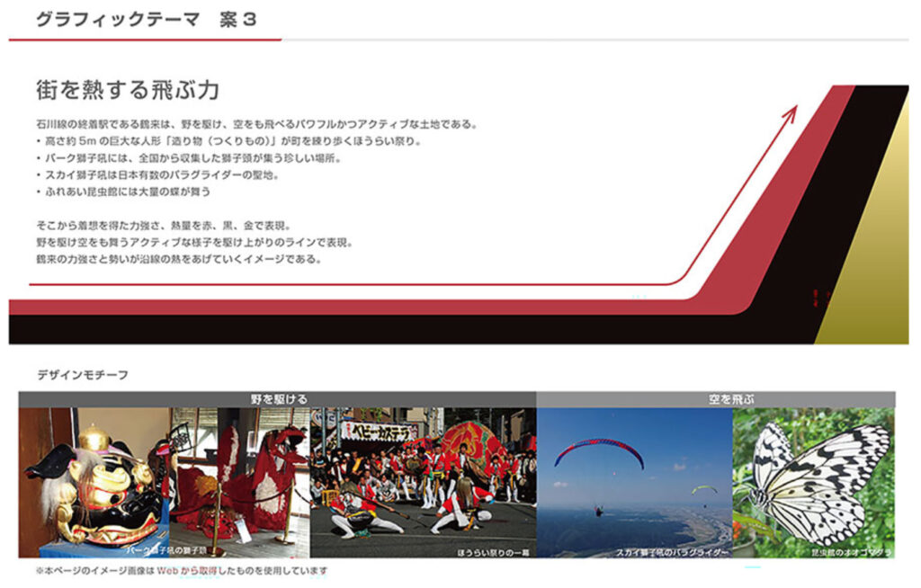Click the small distant green paraglider
The height and width of the screenshot is (588, 921).
click(x=704, y=489)
